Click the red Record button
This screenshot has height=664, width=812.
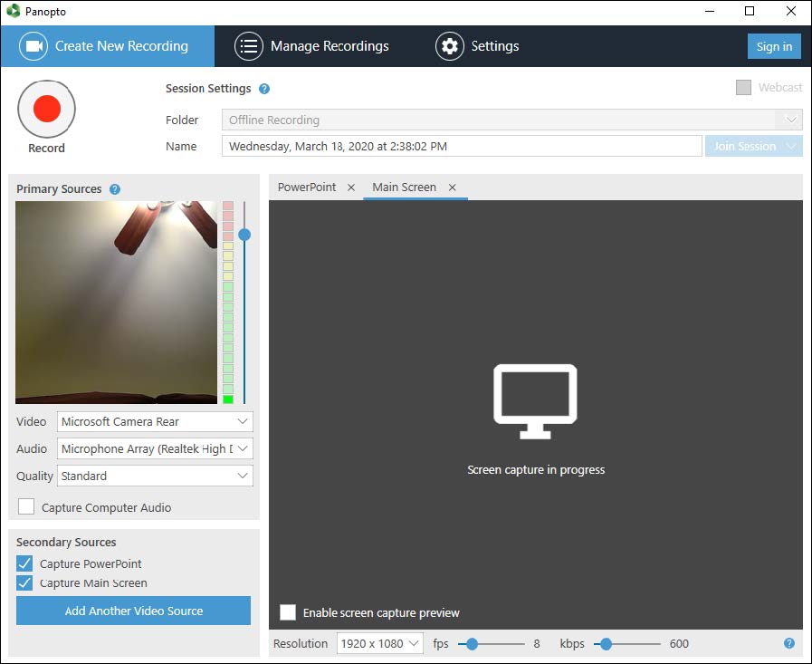tap(46, 109)
